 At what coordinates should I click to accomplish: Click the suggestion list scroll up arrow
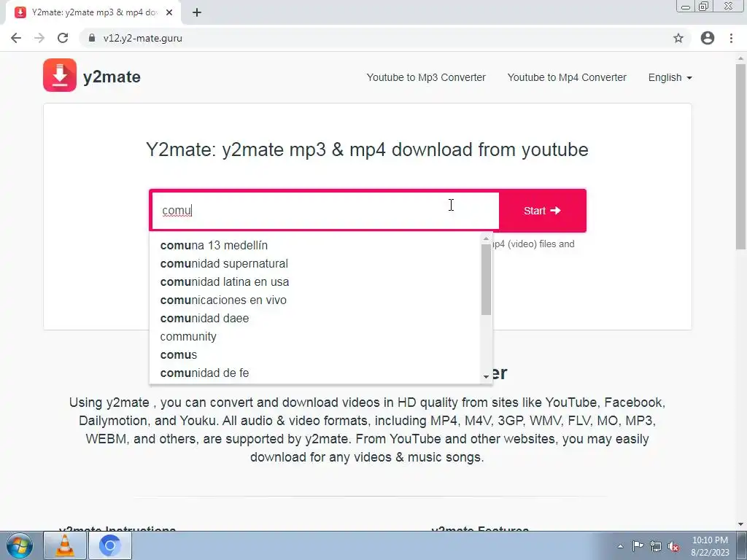tap(486, 238)
